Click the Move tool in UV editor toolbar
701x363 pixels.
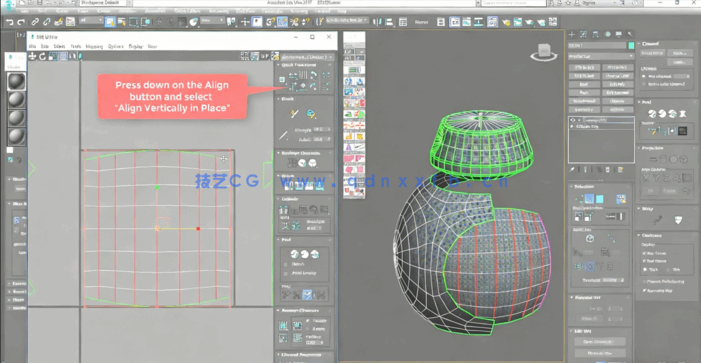[x=32, y=56]
